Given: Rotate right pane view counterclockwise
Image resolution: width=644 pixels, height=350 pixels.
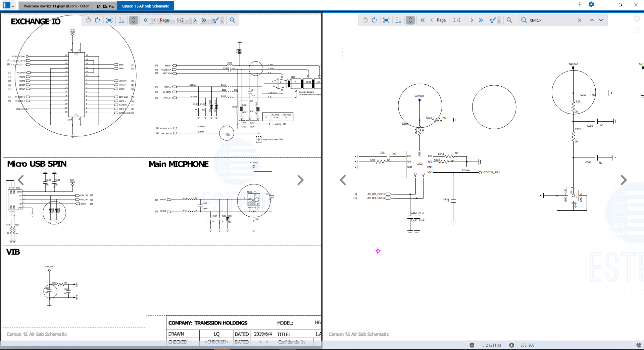Looking at the screenshot, I should click(x=365, y=20).
